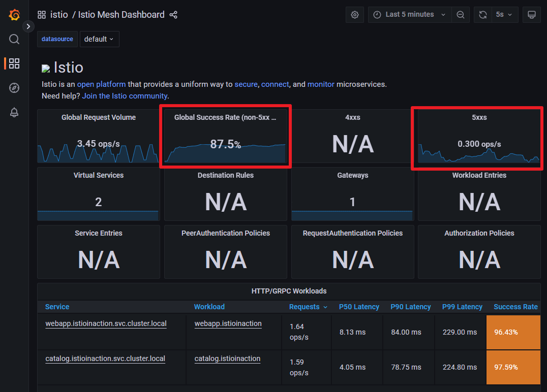Image resolution: width=547 pixels, height=392 pixels.
Task: Click the 87.5% success rate value
Action: 225,144
